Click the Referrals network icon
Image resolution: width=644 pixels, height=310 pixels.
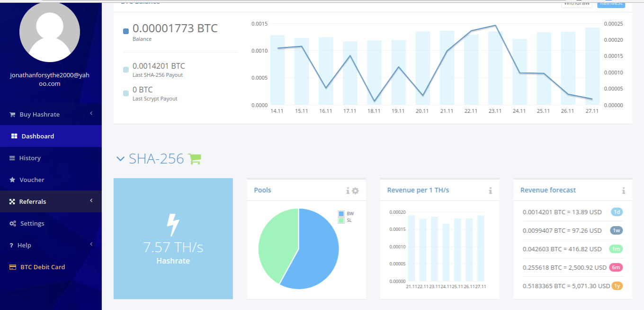[x=12, y=201]
